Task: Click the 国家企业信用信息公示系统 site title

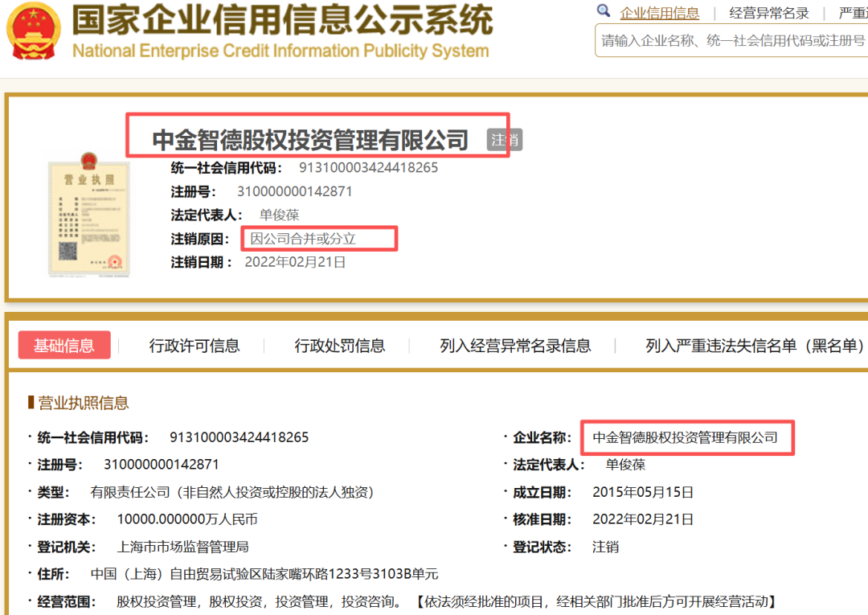Action: coord(281,21)
